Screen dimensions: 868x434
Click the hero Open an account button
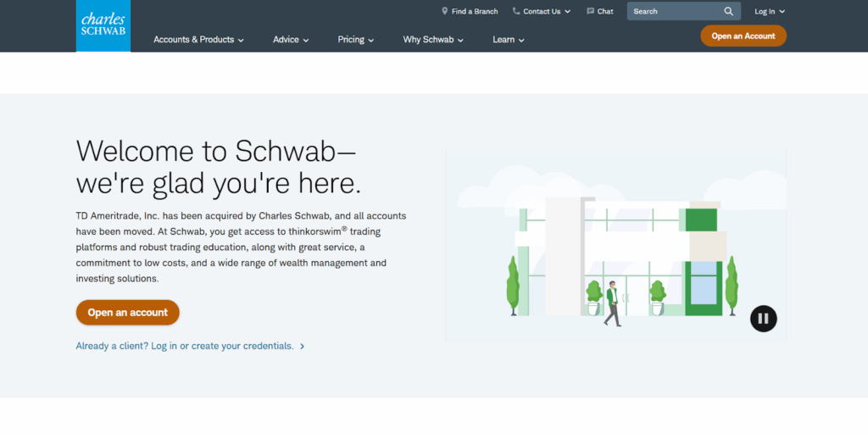coord(128,313)
